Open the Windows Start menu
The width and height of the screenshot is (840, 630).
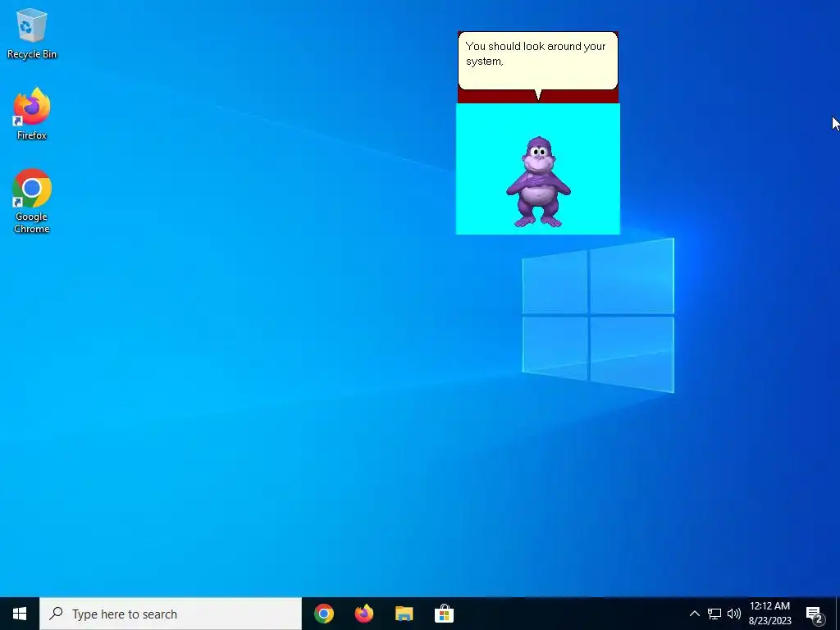click(x=20, y=614)
